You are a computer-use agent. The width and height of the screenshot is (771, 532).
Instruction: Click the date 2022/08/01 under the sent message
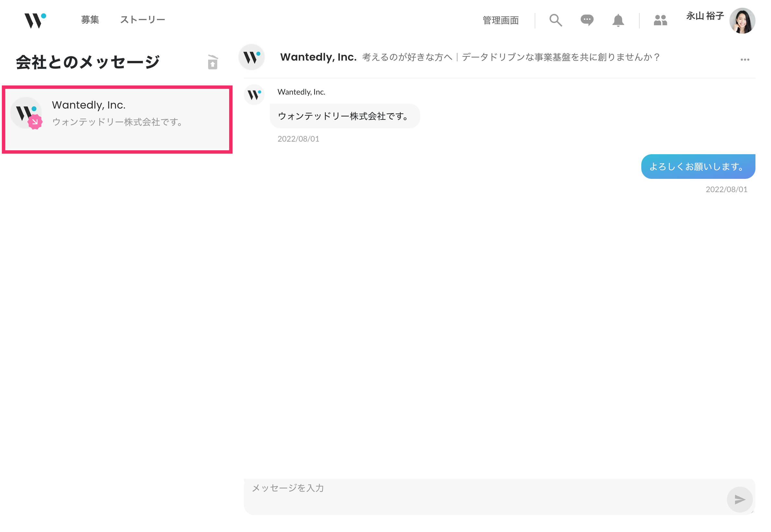tap(726, 189)
